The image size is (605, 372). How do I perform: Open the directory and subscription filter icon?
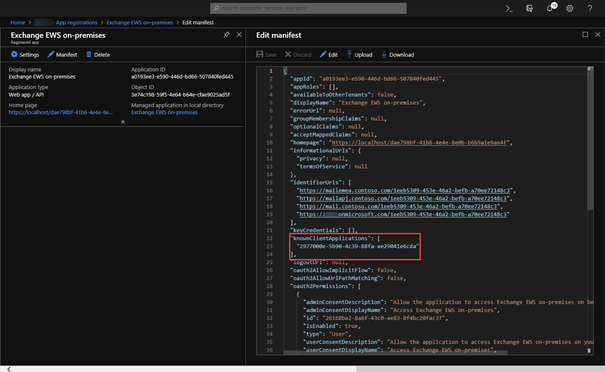click(x=529, y=8)
